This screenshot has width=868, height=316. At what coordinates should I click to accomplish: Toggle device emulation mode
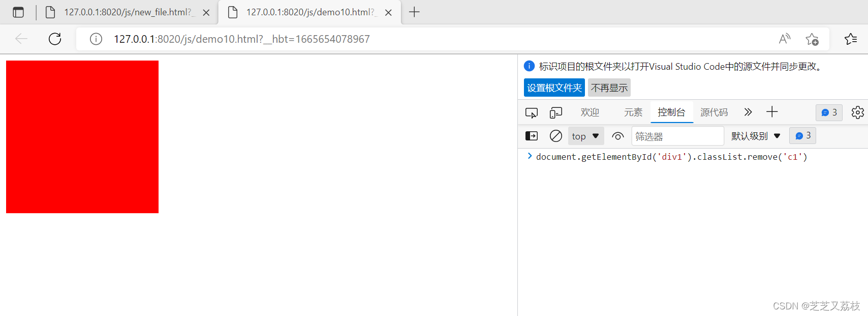(556, 112)
